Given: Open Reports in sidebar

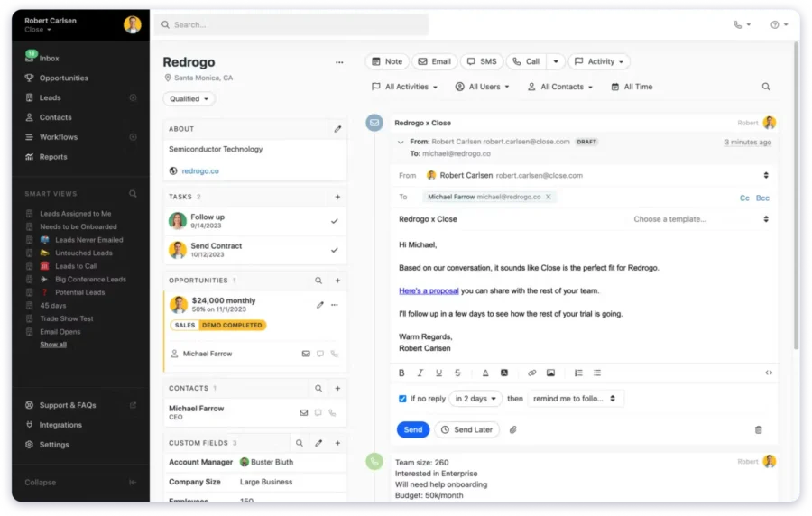Looking at the screenshot, I should tap(53, 157).
